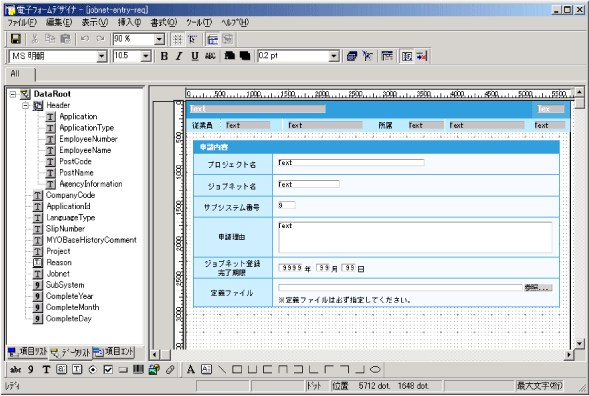Open the 10.5 font size dropdown
589x396 pixels.
click(x=146, y=56)
